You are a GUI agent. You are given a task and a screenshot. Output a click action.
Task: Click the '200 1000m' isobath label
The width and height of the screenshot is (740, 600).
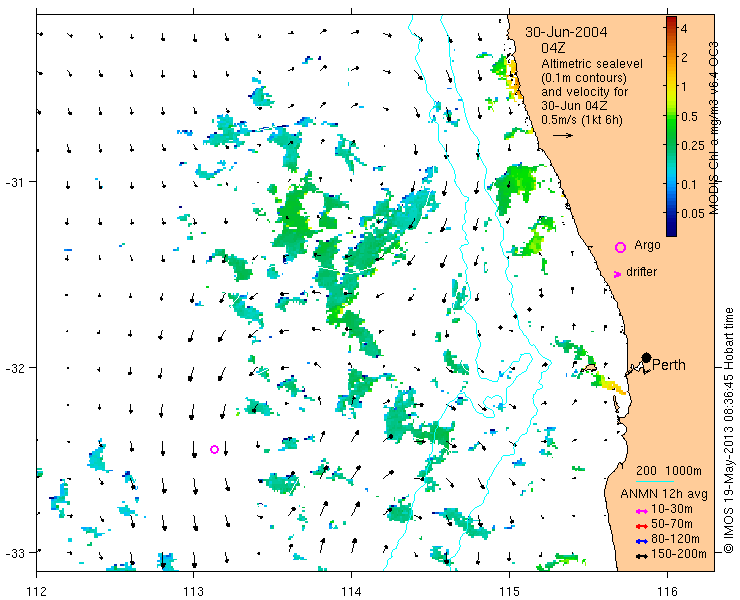[668, 471]
